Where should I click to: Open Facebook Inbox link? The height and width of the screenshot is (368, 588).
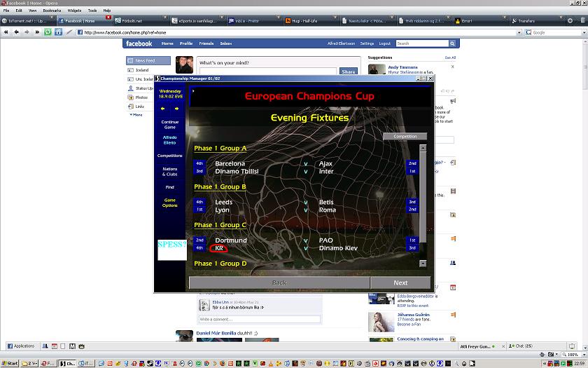225,43
